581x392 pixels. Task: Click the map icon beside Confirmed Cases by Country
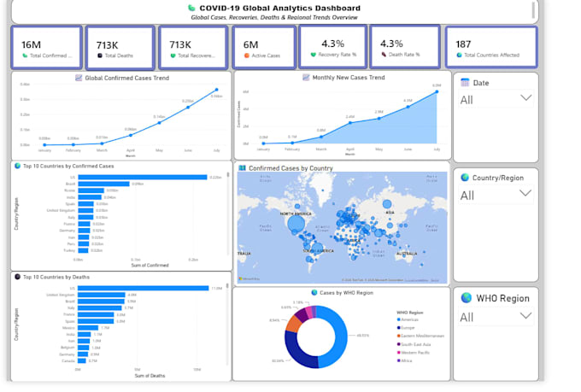[242, 168]
